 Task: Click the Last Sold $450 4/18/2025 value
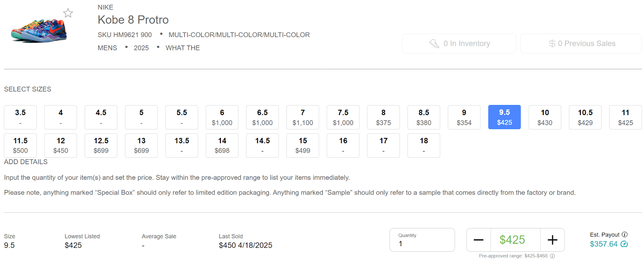[x=246, y=245]
